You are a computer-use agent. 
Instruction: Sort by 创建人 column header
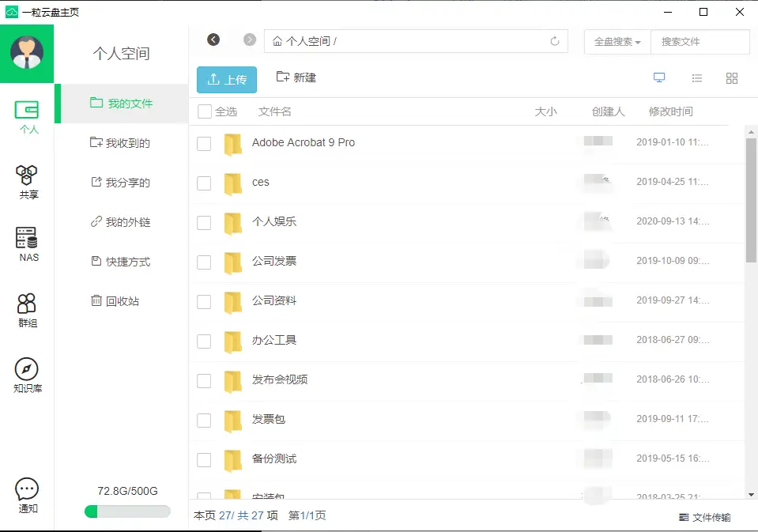(608, 111)
